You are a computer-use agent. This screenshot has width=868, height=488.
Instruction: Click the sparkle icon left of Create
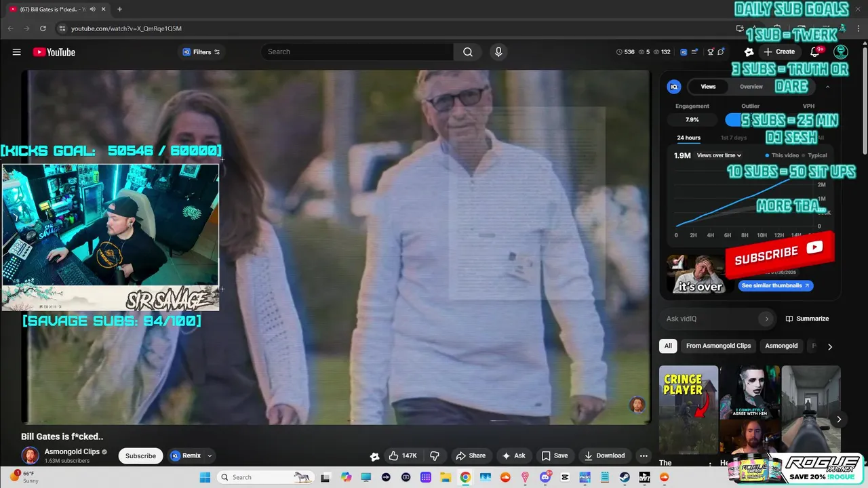(x=749, y=52)
